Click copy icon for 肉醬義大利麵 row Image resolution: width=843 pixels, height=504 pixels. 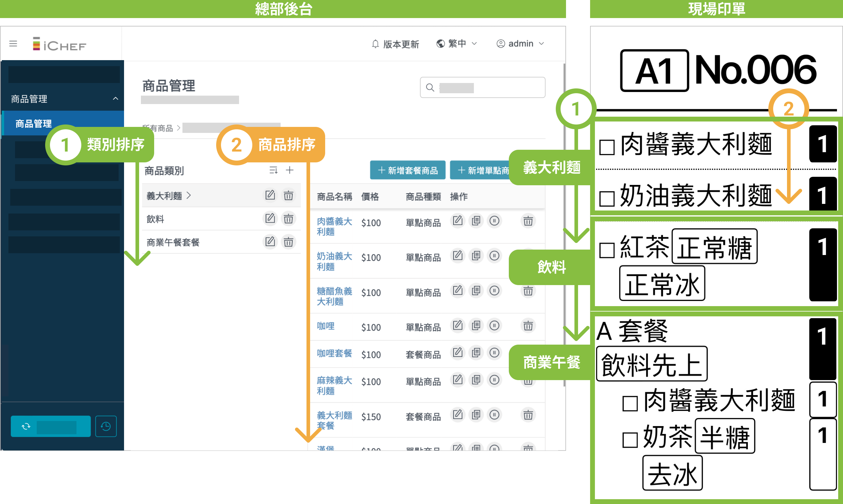coord(476,221)
